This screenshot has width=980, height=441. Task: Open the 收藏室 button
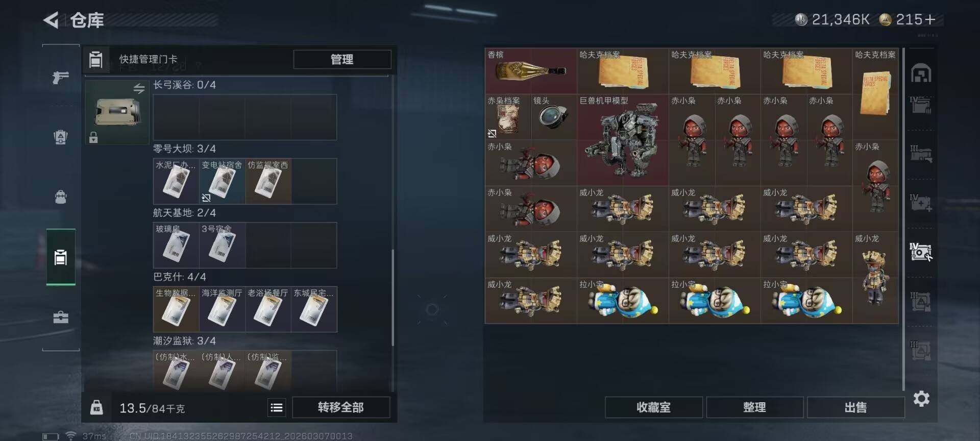[654, 407]
